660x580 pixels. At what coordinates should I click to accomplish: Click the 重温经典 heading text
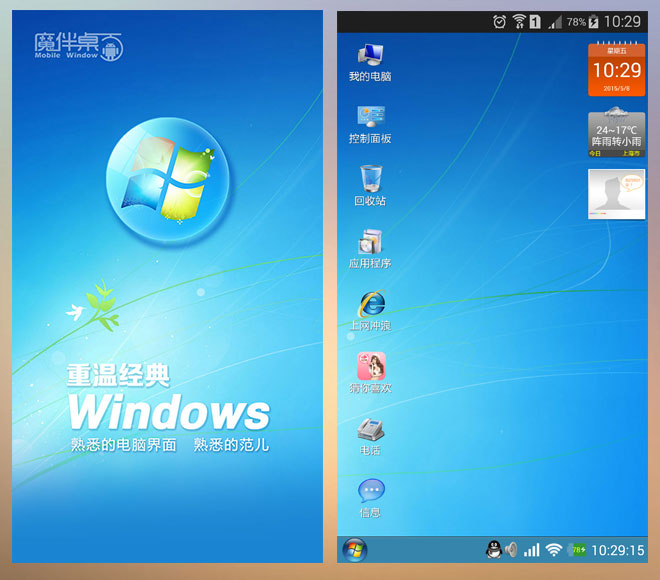click(x=118, y=375)
